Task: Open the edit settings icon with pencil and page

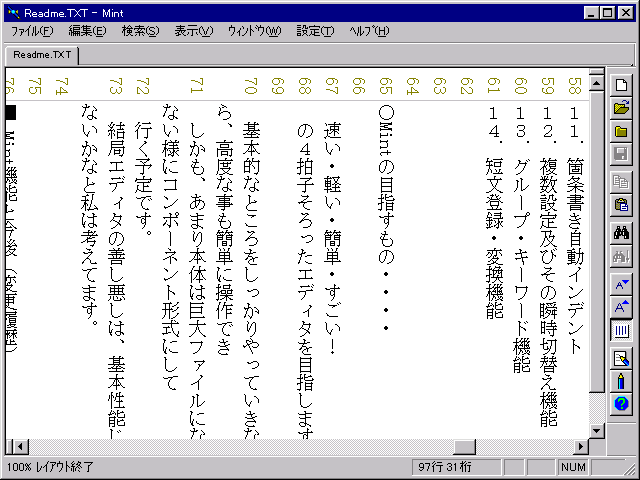Action: pyautogui.click(x=621, y=358)
